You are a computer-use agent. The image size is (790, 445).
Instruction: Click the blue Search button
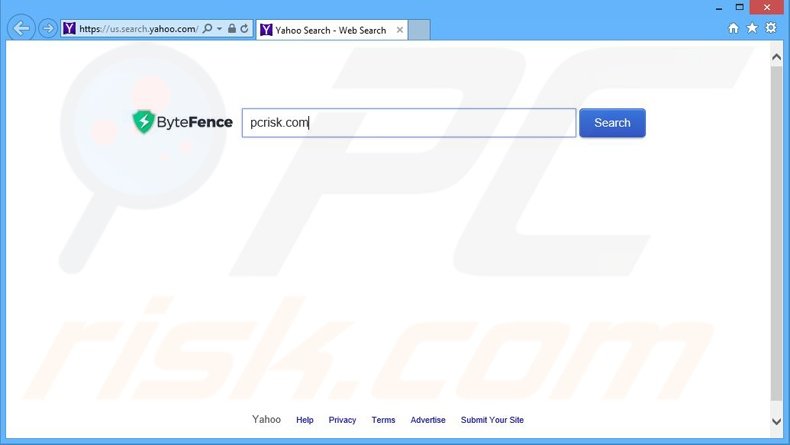(612, 122)
